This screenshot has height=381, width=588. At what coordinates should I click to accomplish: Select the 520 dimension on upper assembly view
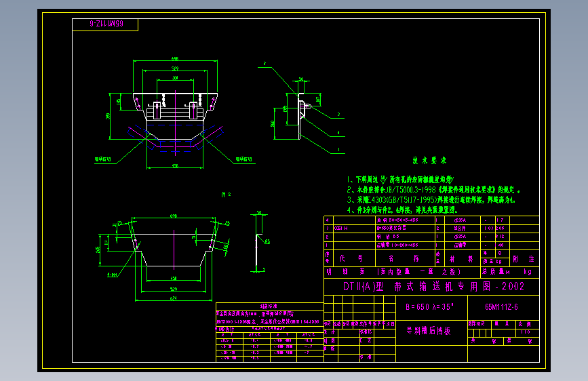pyautogui.click(x=175, y=68)
